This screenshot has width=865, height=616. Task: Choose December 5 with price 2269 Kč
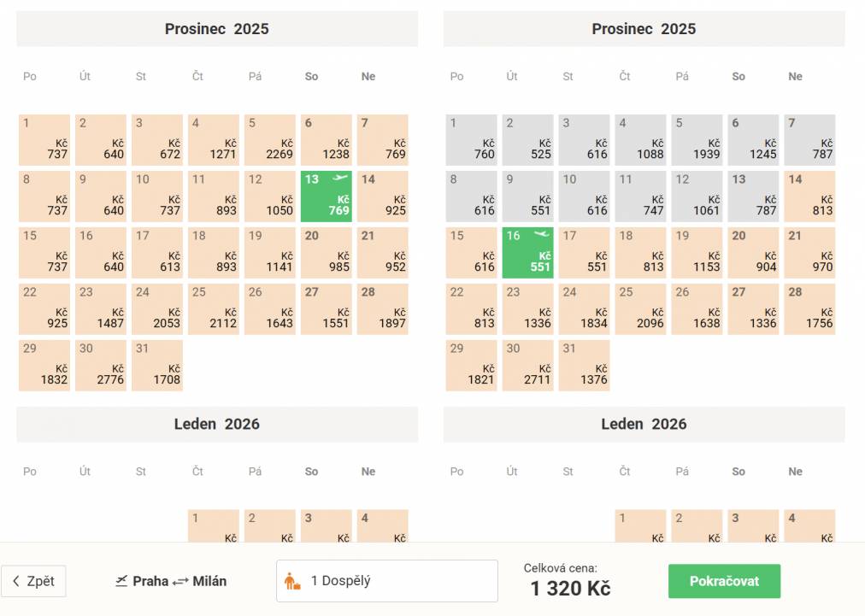(270, 140)
